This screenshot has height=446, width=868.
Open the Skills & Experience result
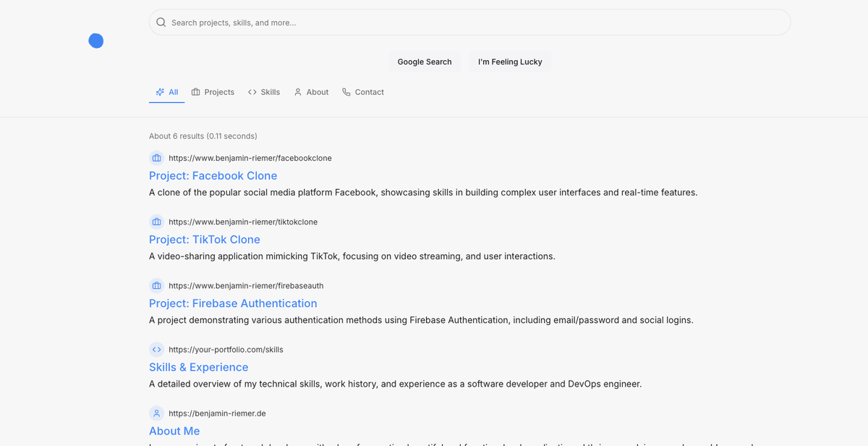point(198,367)
